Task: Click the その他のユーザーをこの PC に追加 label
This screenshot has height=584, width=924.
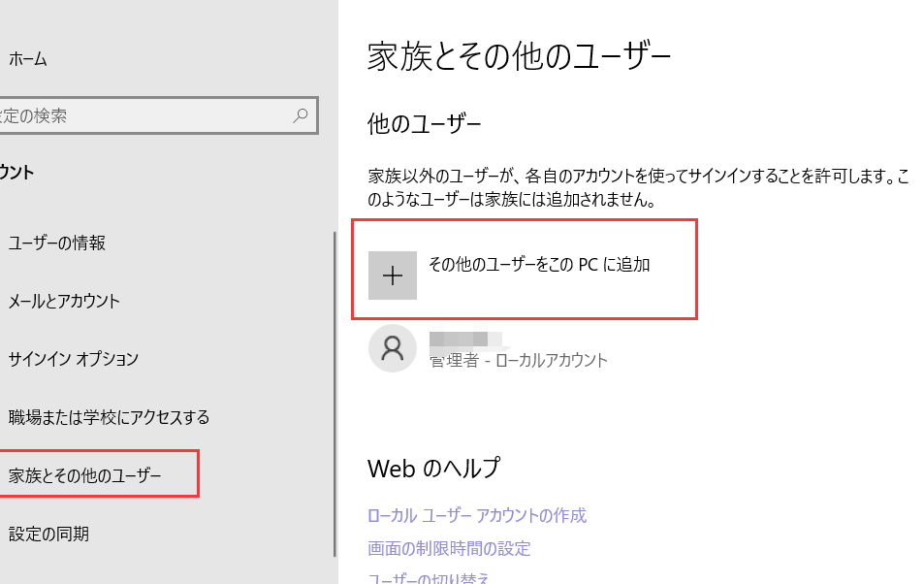Action: pyautogui.click(x=539, y=265)
